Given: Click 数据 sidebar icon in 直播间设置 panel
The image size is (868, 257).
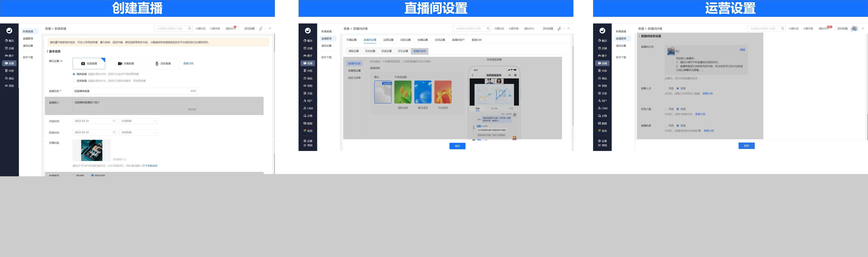Looking at the screenshot, I should [305, 123].
